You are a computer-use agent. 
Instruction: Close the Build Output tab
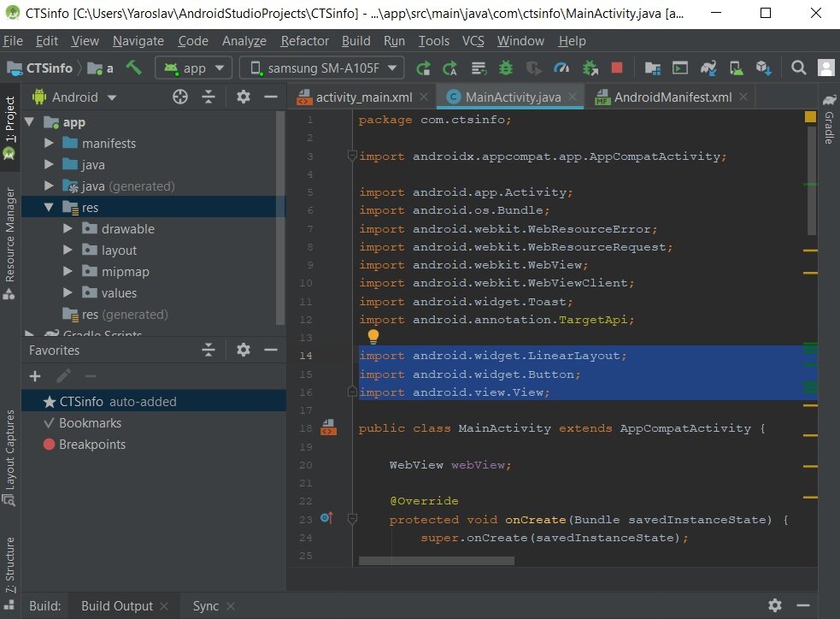point(164,605)
